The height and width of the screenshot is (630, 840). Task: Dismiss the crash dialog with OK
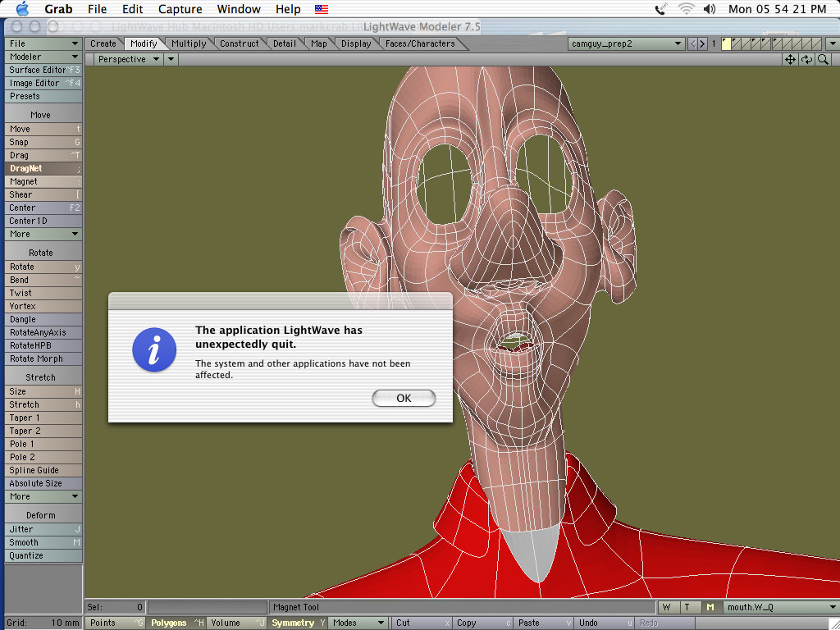click(404, 398)
